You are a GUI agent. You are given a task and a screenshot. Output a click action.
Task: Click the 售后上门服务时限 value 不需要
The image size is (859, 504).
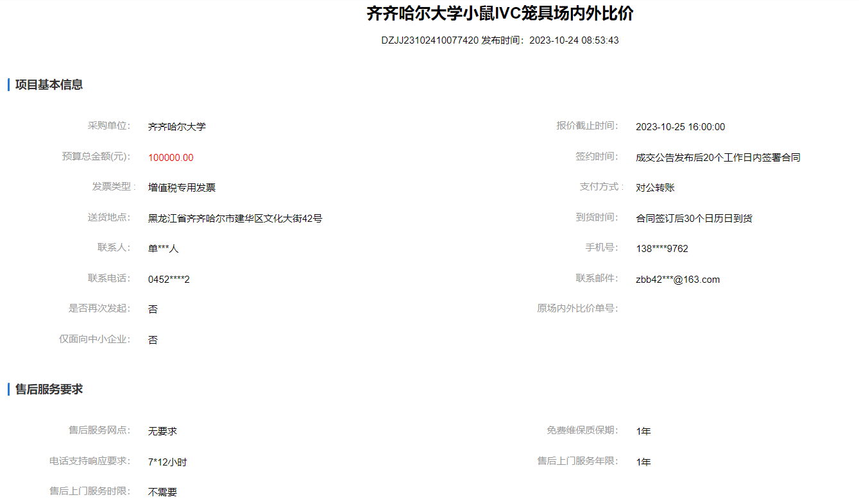tap(162, 492)
